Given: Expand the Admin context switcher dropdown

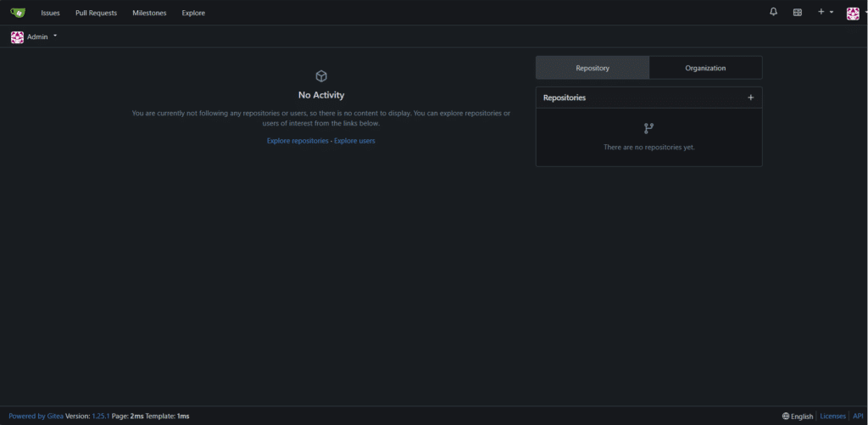Looking at the screenshot, I should coord(55,36).
